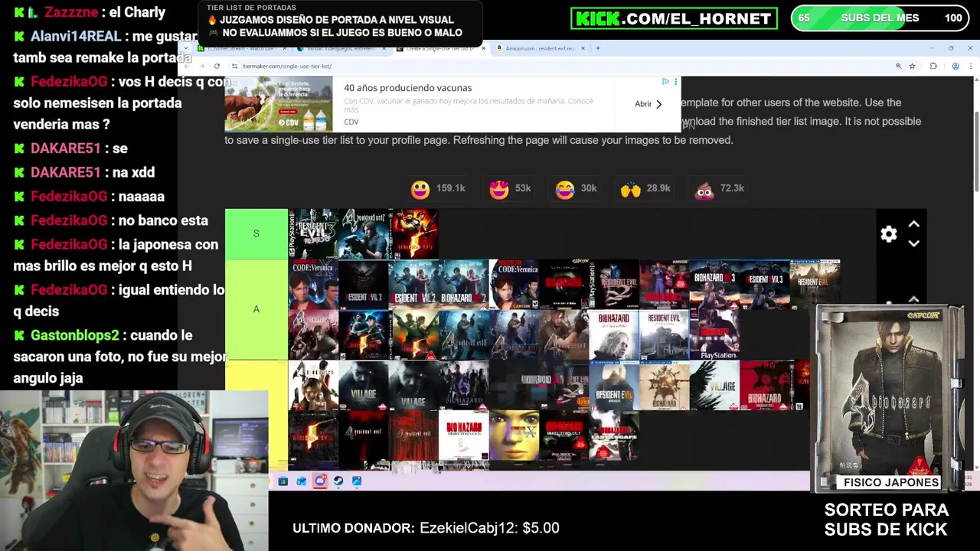Select the Biohazard 3 cover in A tier
This screenshot has width=980, height=551.
[715, 284]
